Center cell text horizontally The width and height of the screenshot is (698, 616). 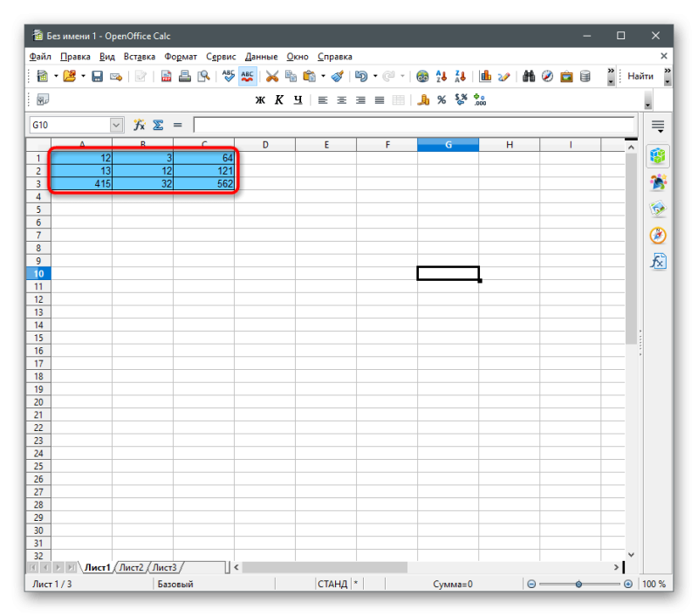(x=341, y=100)
